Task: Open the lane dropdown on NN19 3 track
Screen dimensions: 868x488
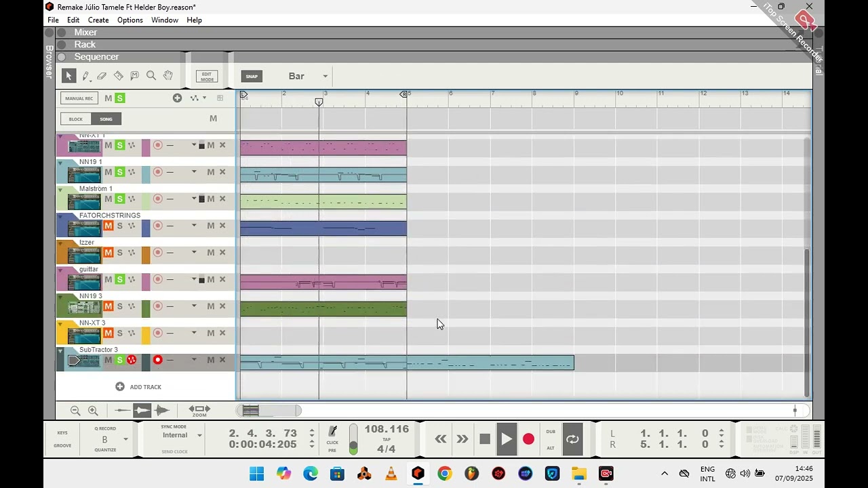Action: tap(194, 306)
